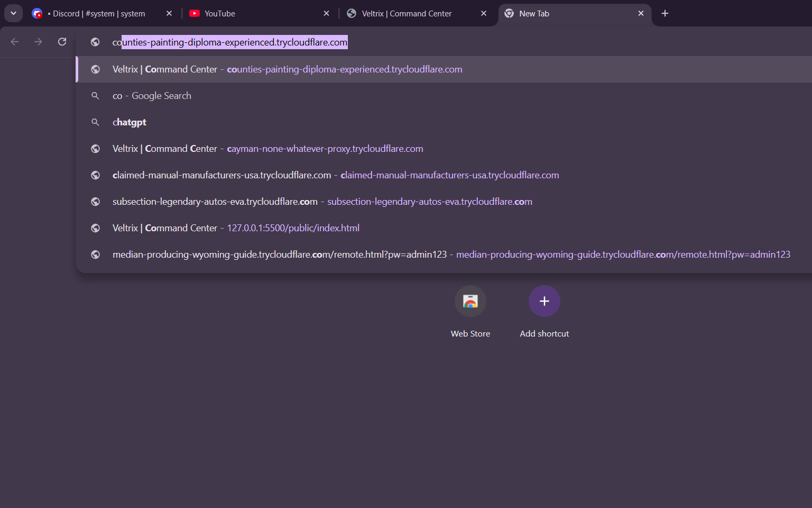Open the 127.0.0.1:5500 index.html suggestion

point(236,228)
